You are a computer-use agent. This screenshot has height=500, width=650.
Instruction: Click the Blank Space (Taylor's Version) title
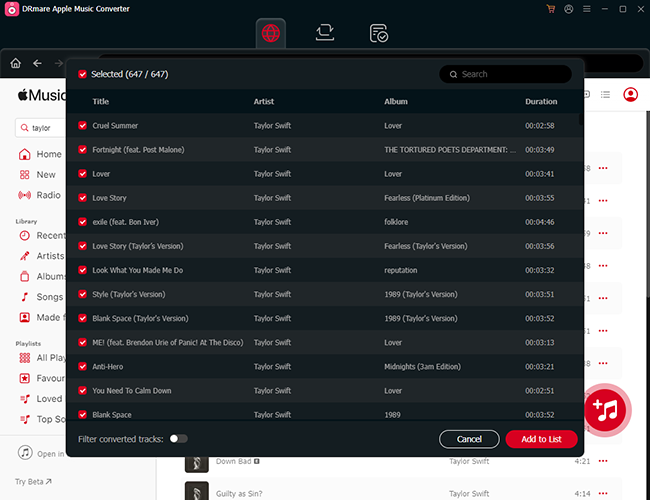140,318
